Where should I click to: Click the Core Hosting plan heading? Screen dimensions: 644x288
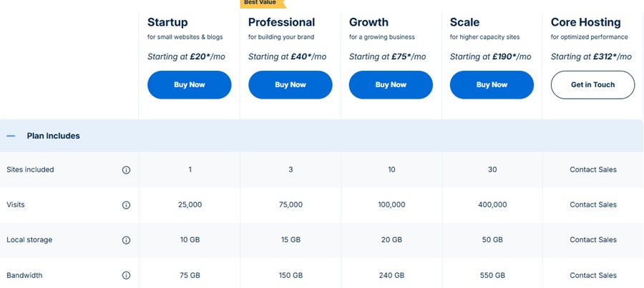(x=585, y=22)
